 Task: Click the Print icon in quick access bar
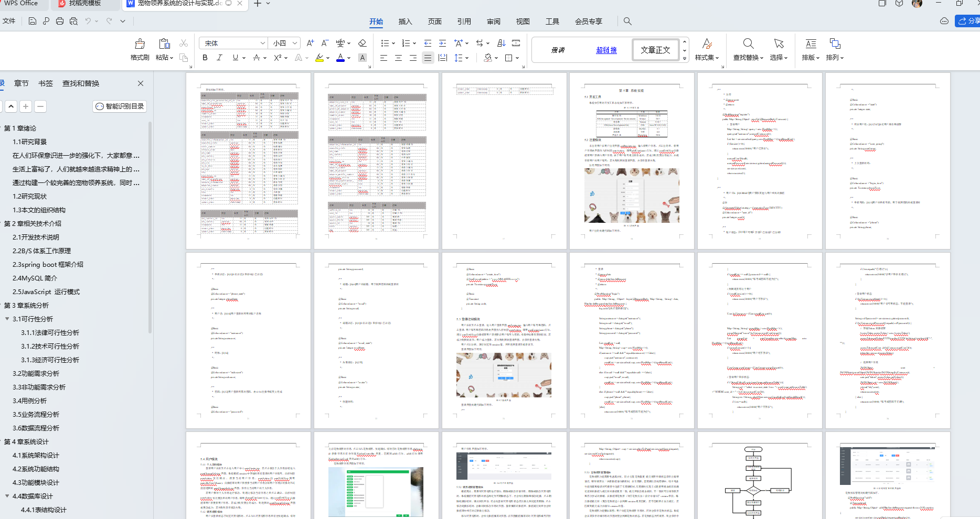click(x=60, y=21)
